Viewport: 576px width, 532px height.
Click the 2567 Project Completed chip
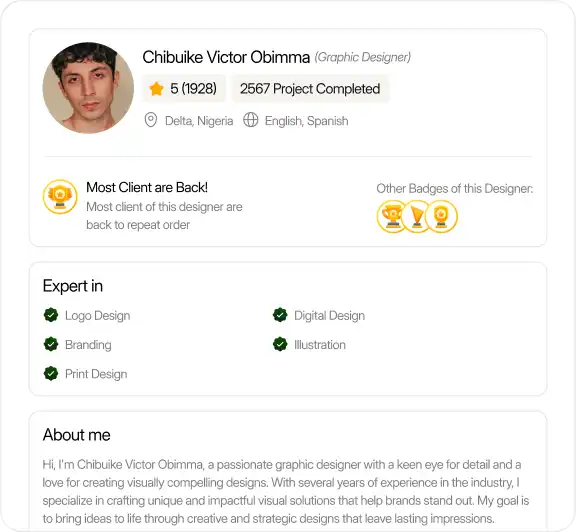click(310, 89)
